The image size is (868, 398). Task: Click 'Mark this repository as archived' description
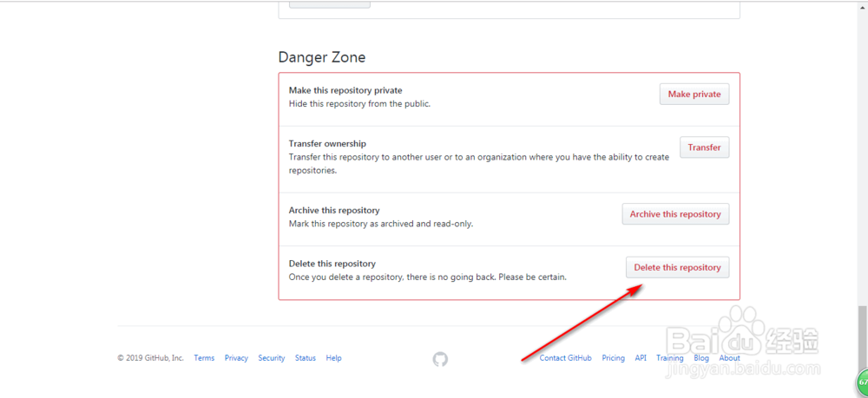pyautogui.click(x=381, y=225)
